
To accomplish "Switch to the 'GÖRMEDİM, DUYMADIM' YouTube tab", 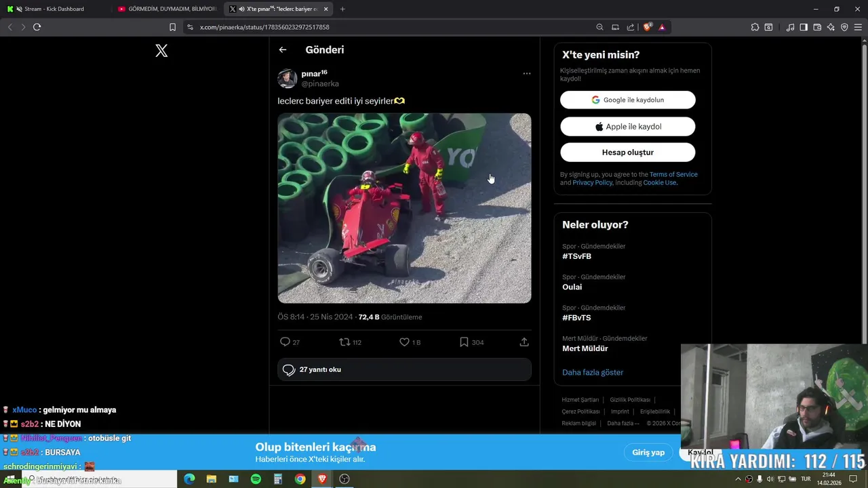I will pos(167,9).
